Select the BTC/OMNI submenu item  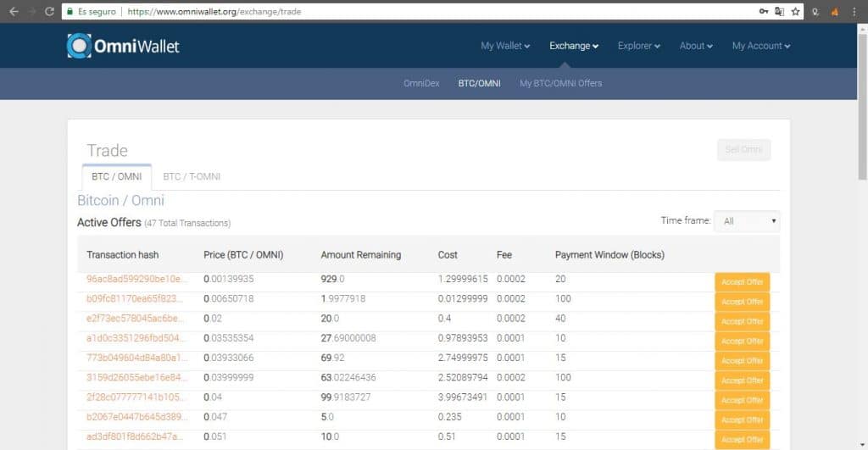click(x=480, y=83)
